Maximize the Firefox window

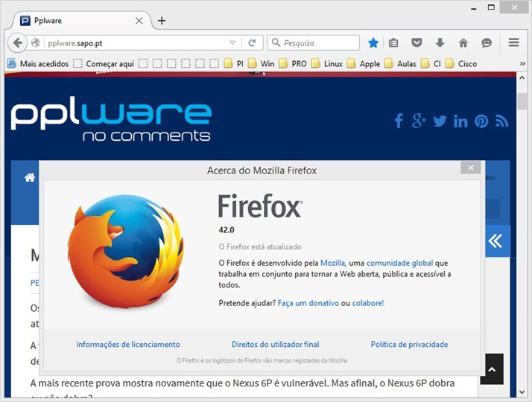pos(491,7)
